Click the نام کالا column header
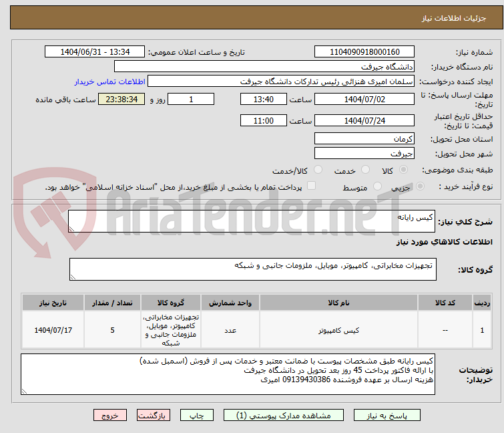504x433 pixels. (338, 303)
